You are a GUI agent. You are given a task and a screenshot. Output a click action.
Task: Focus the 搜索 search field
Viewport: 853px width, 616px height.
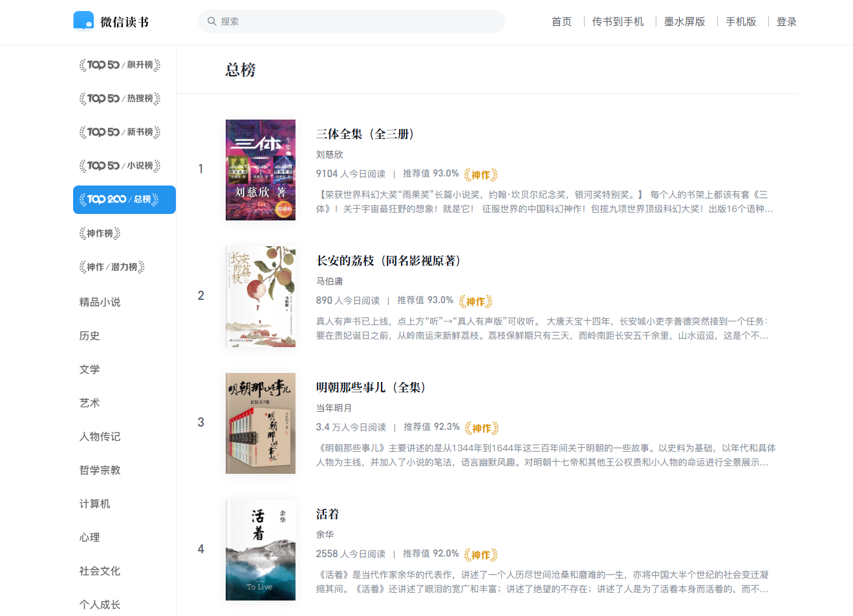[351, 21]
